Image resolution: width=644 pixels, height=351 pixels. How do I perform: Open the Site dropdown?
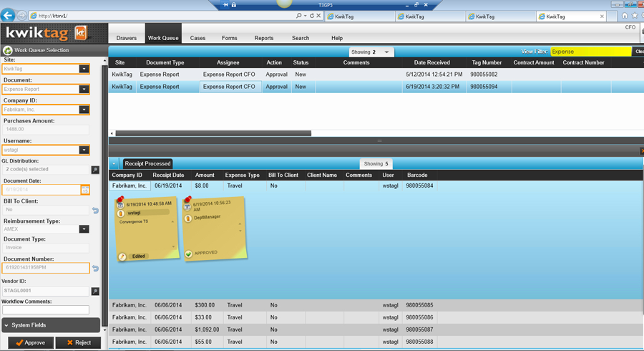(84, 69)
